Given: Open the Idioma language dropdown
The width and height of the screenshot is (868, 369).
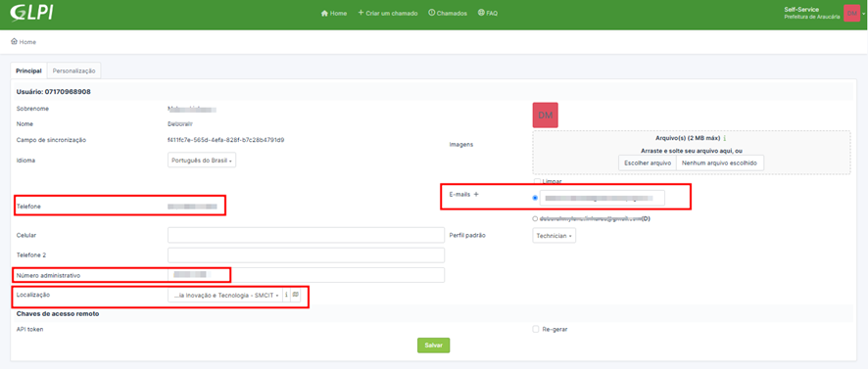Looking at the screenshot, I should [x=202, y=161].
